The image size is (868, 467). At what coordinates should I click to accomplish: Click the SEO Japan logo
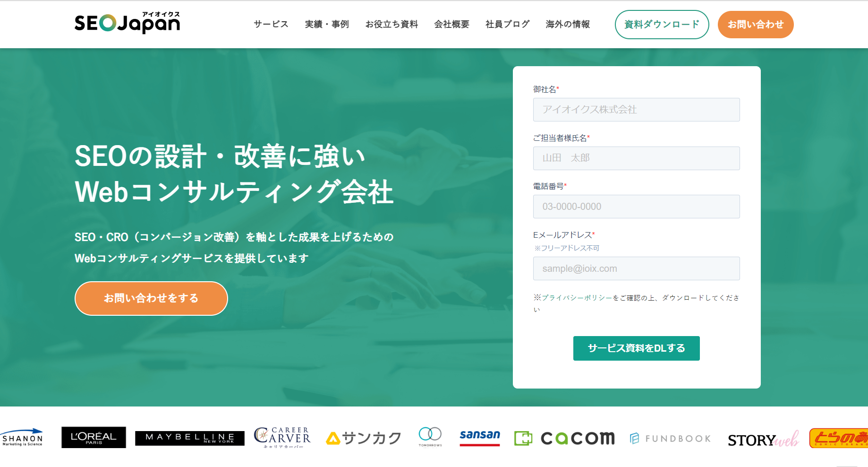pos(127,23)
